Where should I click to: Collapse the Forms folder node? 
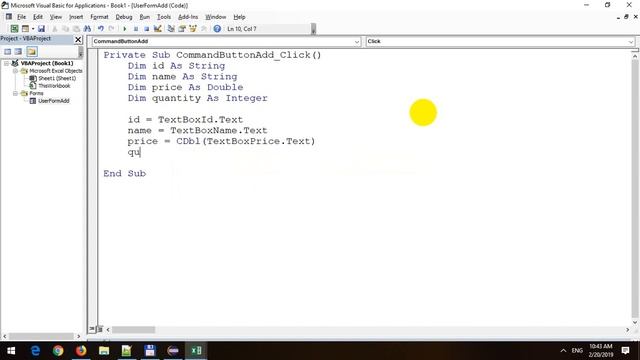click(x=16, y=93)
